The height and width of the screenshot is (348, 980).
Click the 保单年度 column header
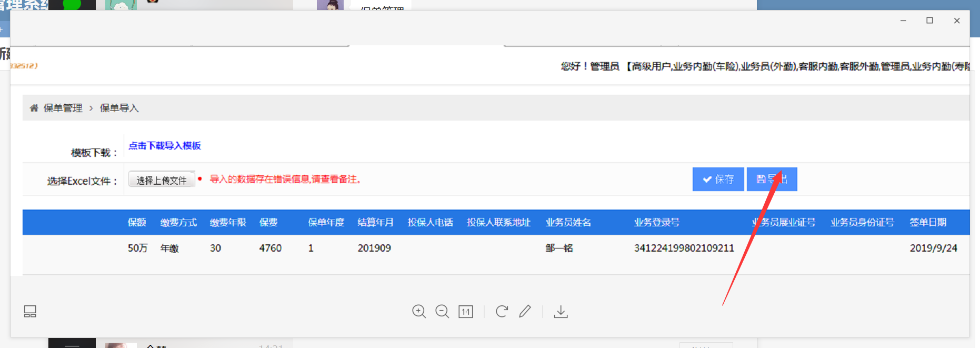(x=326, y=222)
